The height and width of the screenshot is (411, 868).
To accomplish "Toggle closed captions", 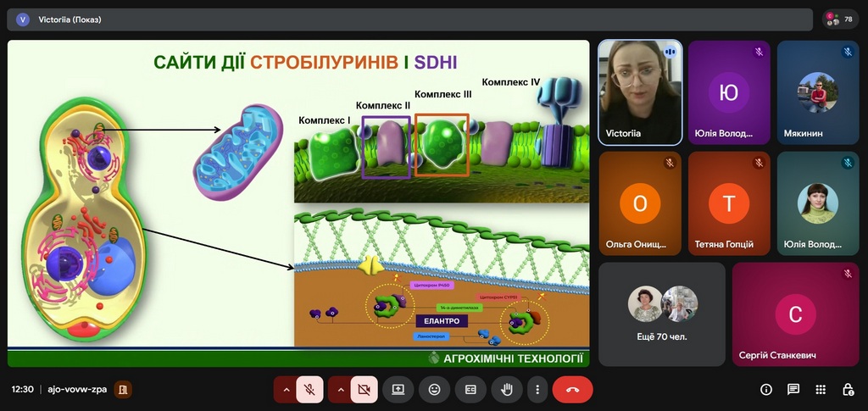I will coord(470,390).
